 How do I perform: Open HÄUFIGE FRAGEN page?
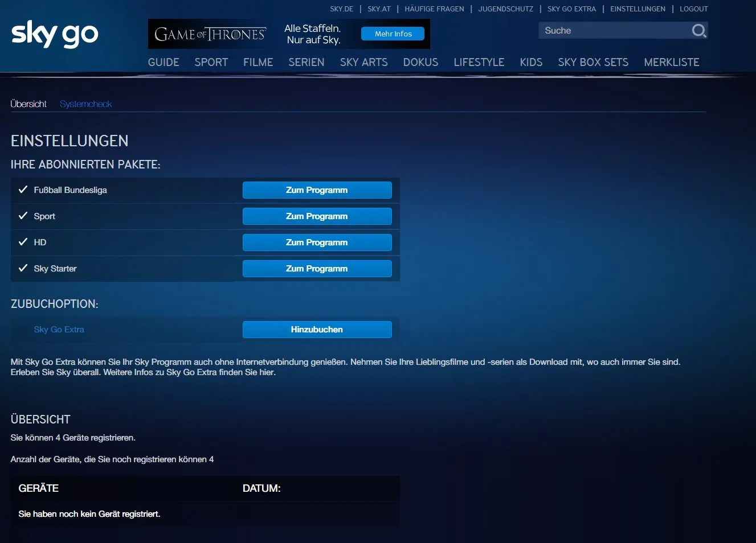pos(434,9)
